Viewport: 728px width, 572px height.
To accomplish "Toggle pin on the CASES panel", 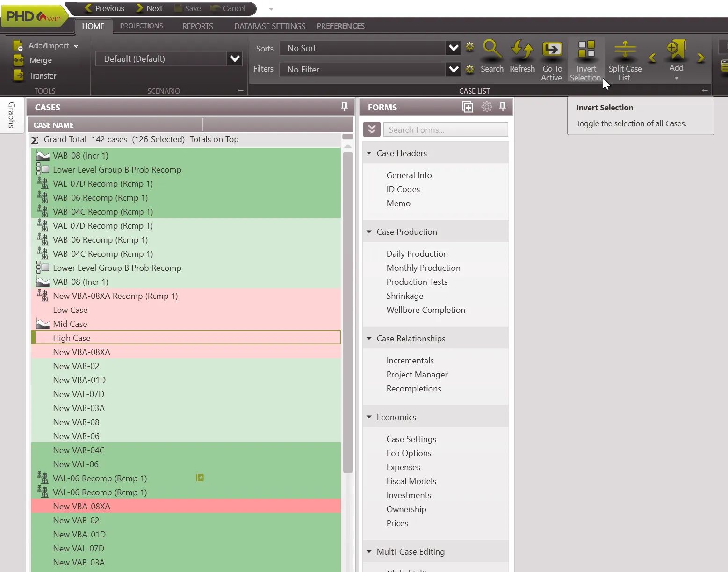I will pyautogui.click(x=344, y=107).
